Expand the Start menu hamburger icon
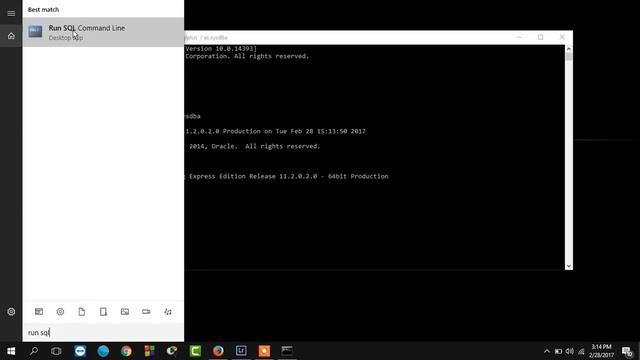The width and height of the screenshot is (640, 360). pos(11,13)
